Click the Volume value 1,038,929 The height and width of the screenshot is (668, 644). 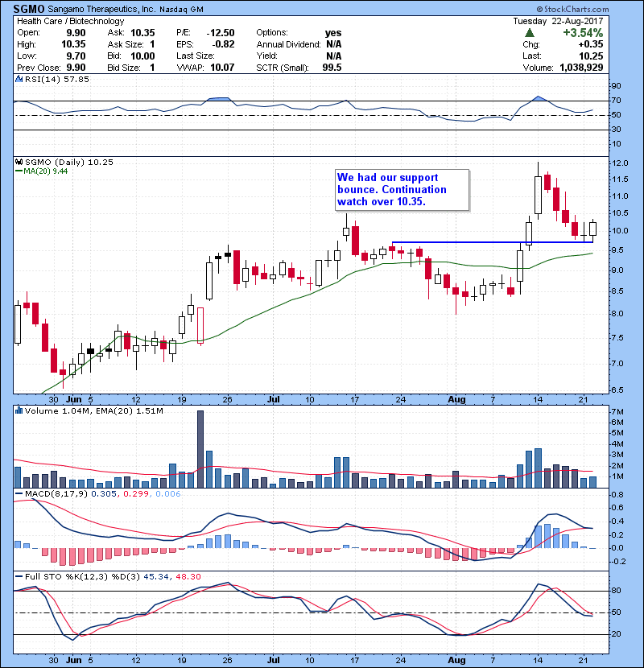(x=581, y=68)
